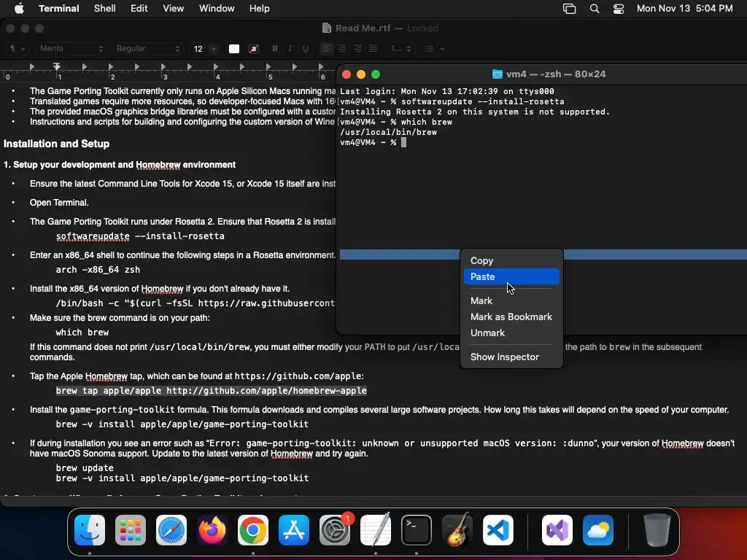The width and height of the screenshot is (747, 560).
Task: Select Mark as Bookmark option
Action: point(511,316)
